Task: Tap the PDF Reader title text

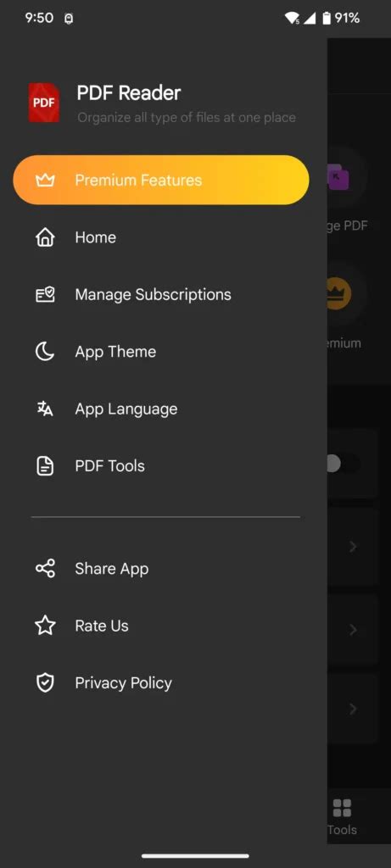Action: [128, 93]
